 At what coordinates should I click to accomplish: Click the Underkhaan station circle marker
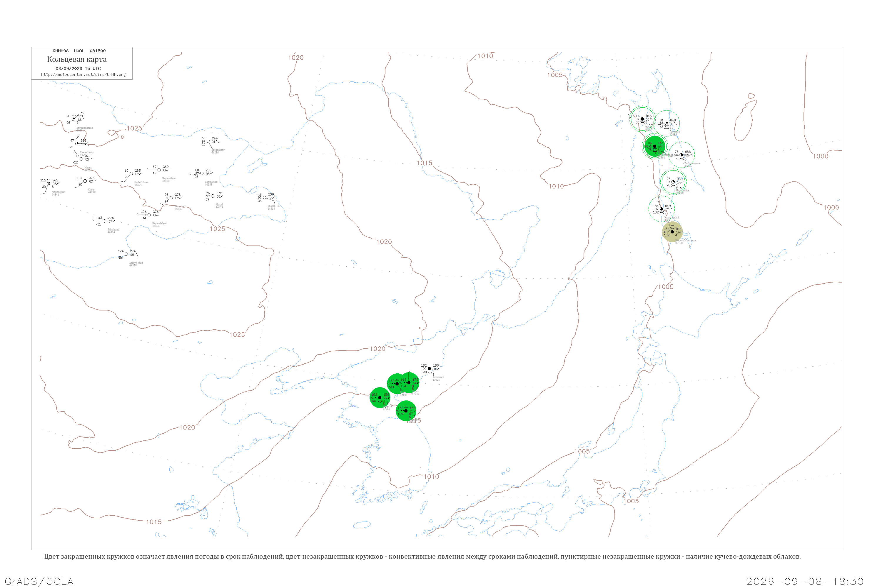[131, 174]
